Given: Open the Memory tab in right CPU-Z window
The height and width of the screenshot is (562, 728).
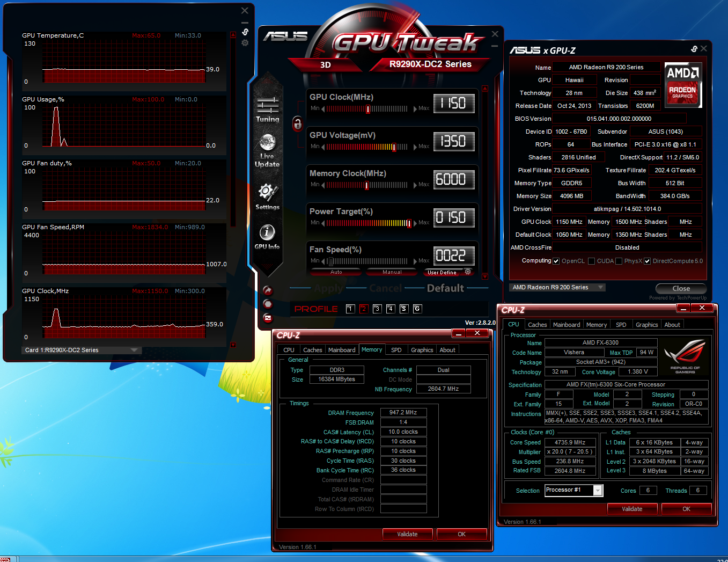Looking at the screenshot, I should pos(597,325).
